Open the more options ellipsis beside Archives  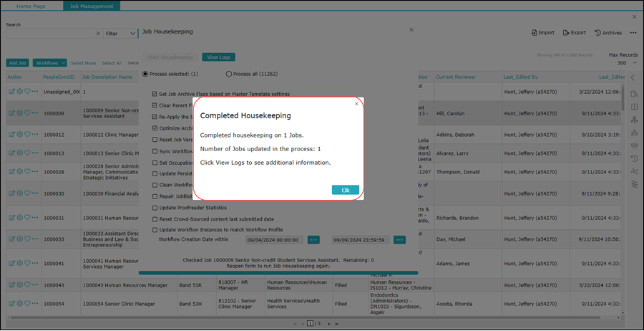point(633,33)
